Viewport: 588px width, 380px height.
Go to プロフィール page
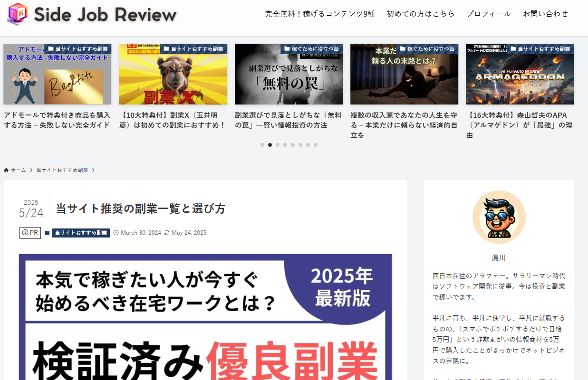click(x=489, y=14)
